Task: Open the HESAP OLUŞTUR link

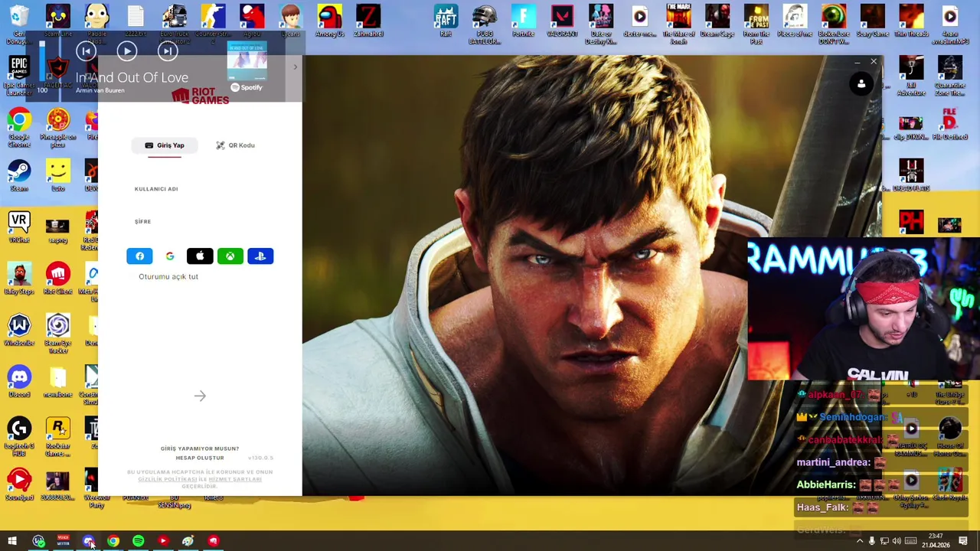Action: 200,458
